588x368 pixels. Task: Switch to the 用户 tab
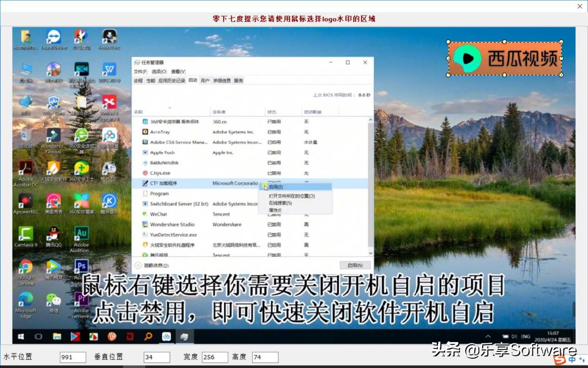(205, 80)
